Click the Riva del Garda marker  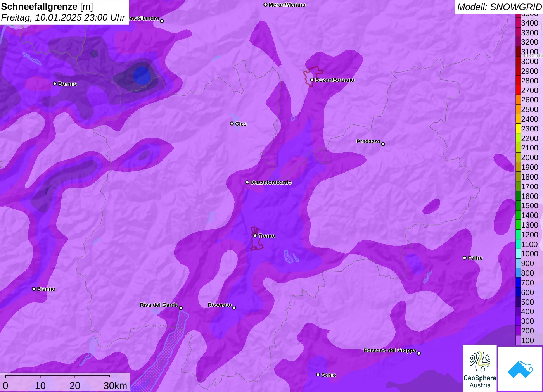click(181, 308)
